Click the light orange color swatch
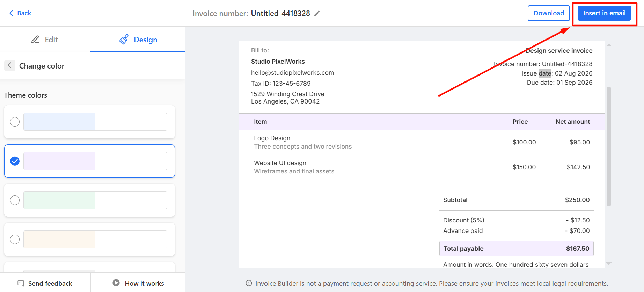This screenshot has width=644, height=292. 59,239
